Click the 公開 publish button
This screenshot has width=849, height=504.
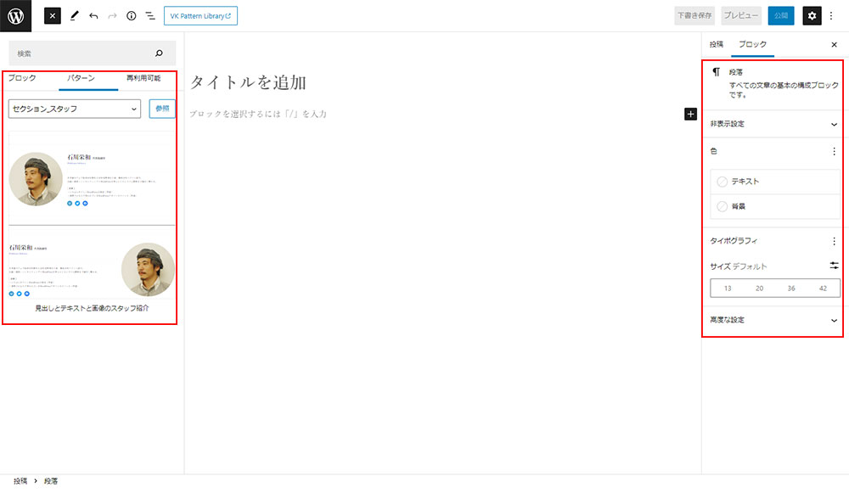pos(780,15)
